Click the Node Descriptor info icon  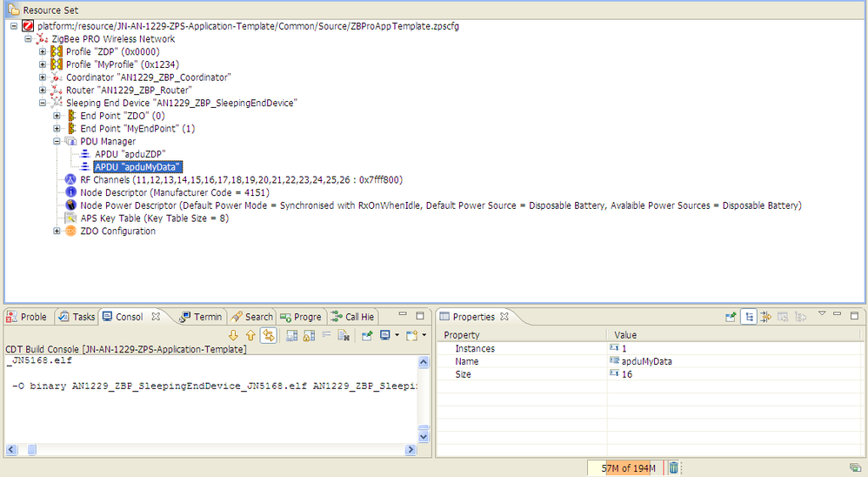click(x=70, y=192)
